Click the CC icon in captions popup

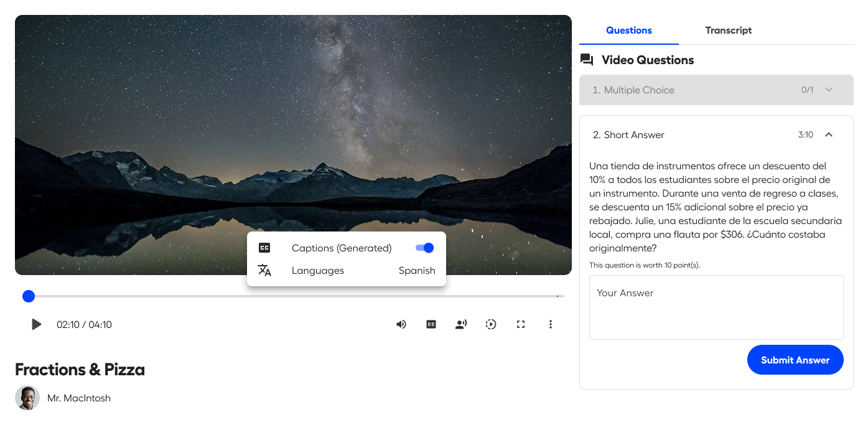(264, 248)
